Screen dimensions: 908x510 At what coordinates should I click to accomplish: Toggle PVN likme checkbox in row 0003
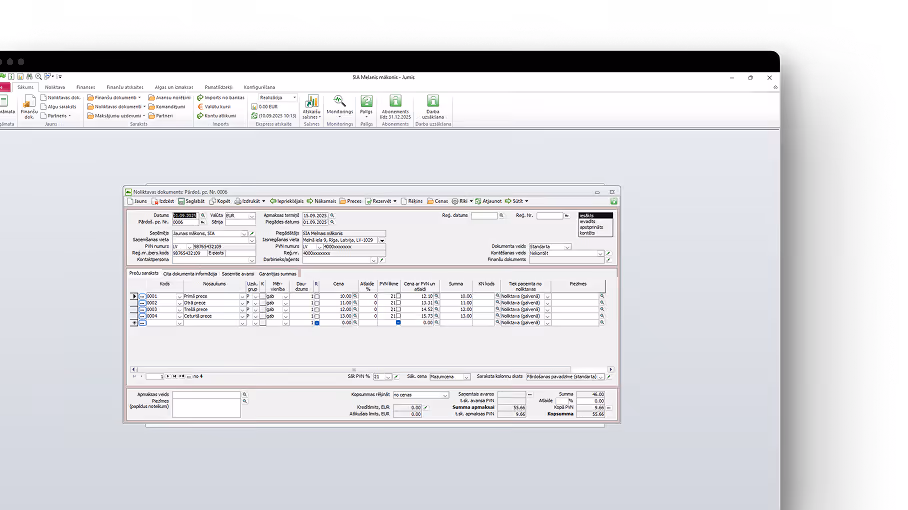click(398, 309)
